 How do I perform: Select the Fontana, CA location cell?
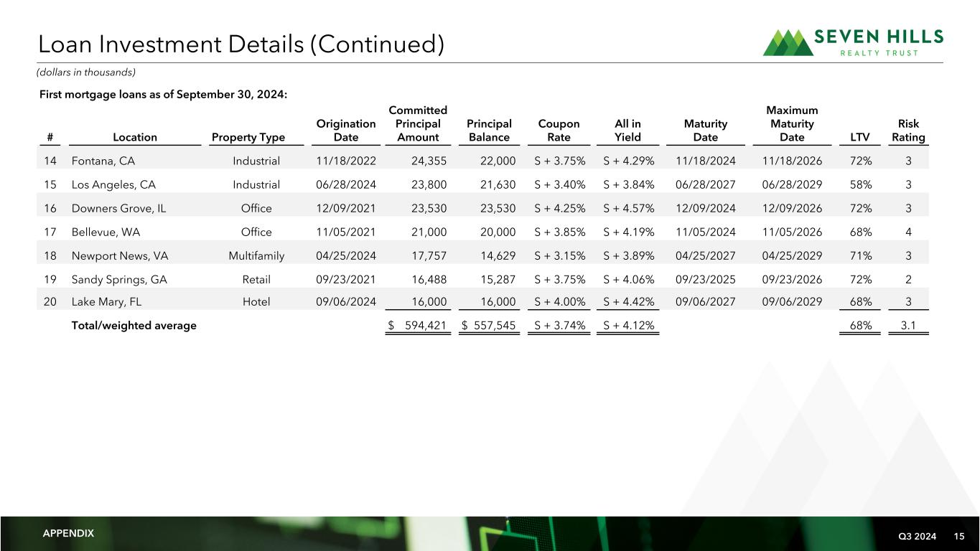103,161
